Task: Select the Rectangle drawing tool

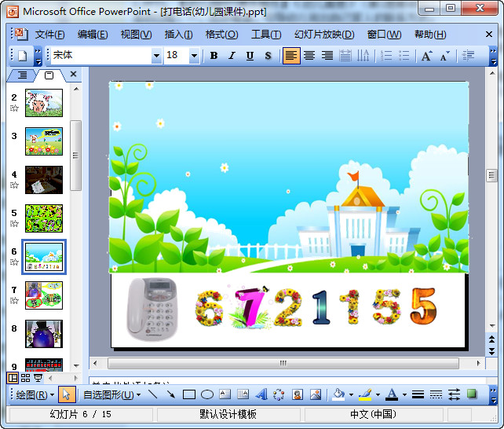Action: (189, 394)
